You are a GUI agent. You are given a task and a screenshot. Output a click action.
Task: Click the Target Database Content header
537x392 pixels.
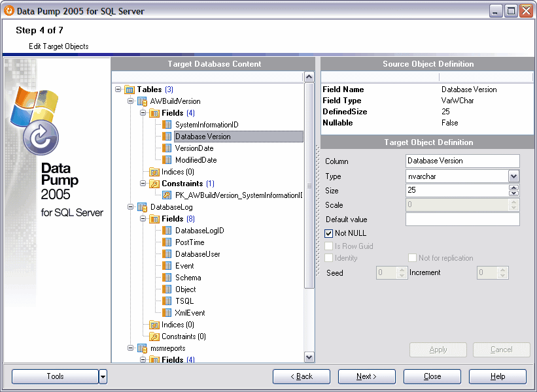[214, 64]
